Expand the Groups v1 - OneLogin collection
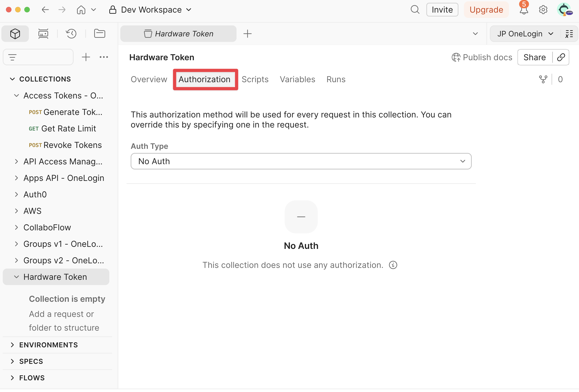 (x=17, y=244)
